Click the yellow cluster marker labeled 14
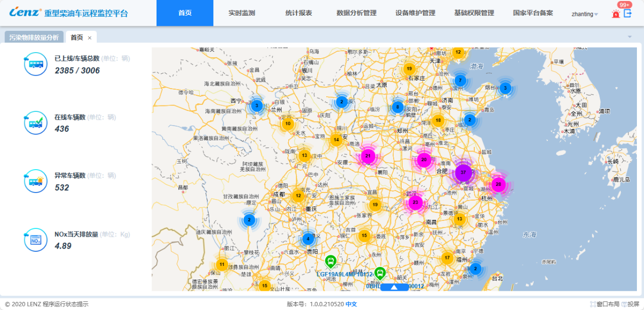 pyautogui.click(x=336, y=140)
